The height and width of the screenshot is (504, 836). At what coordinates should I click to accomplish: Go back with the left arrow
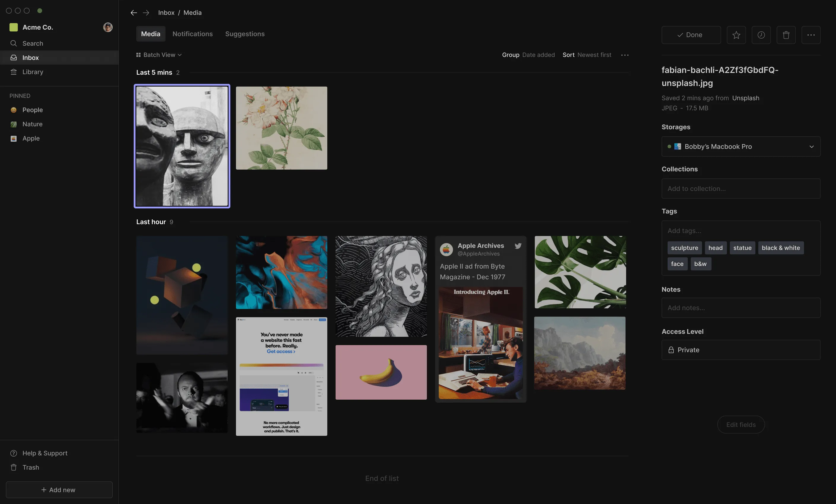pos(134,12)
